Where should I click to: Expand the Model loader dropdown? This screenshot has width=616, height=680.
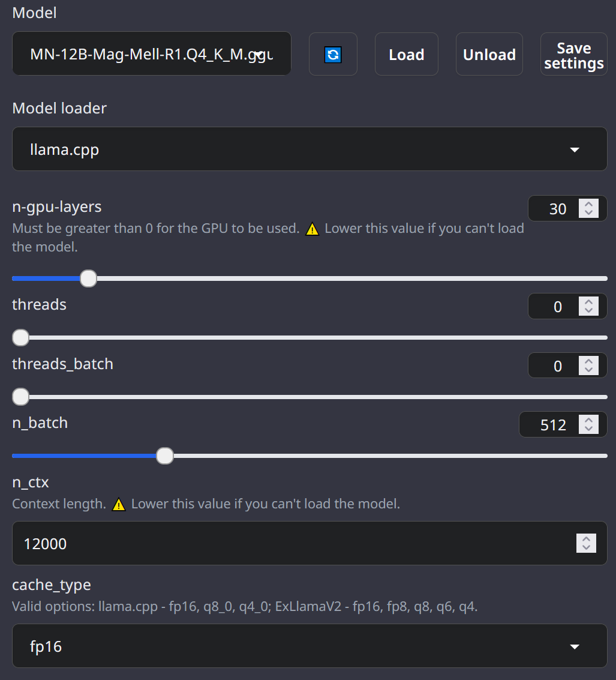click(x=309, y=149)
